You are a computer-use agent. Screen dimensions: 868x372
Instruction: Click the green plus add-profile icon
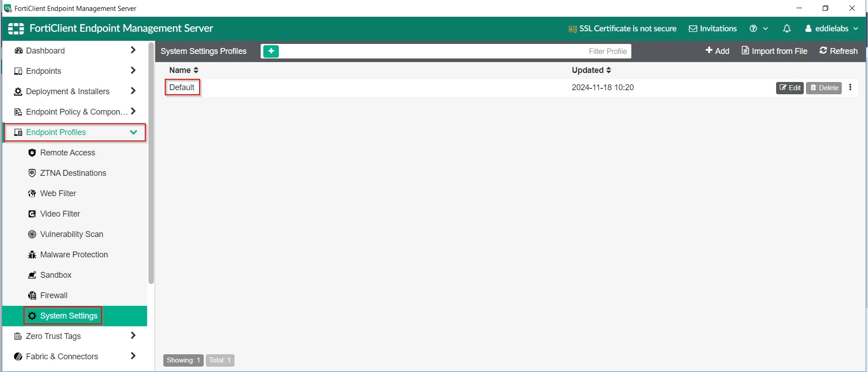[x=271, y=51]
